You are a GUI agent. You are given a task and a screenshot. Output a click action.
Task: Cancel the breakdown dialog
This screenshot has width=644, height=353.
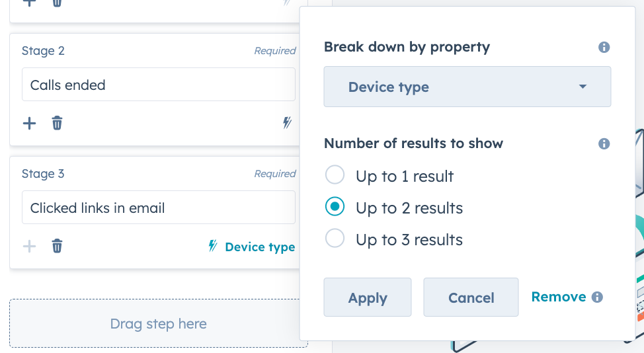pyautogui.click(x=471, y=297)
